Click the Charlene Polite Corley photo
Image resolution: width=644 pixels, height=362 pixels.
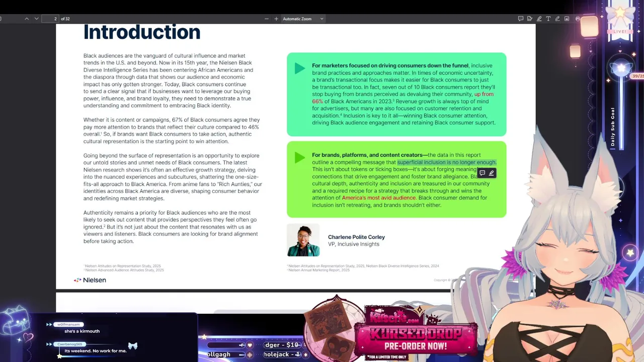303,240
